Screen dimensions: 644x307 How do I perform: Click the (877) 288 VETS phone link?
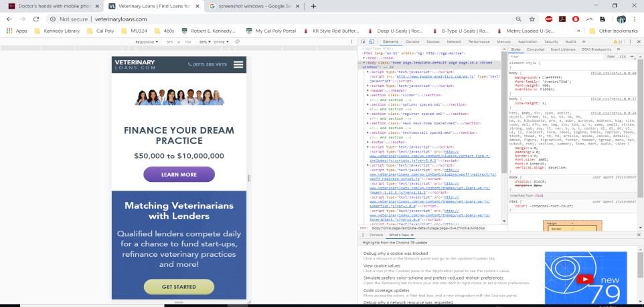(208, 64)
